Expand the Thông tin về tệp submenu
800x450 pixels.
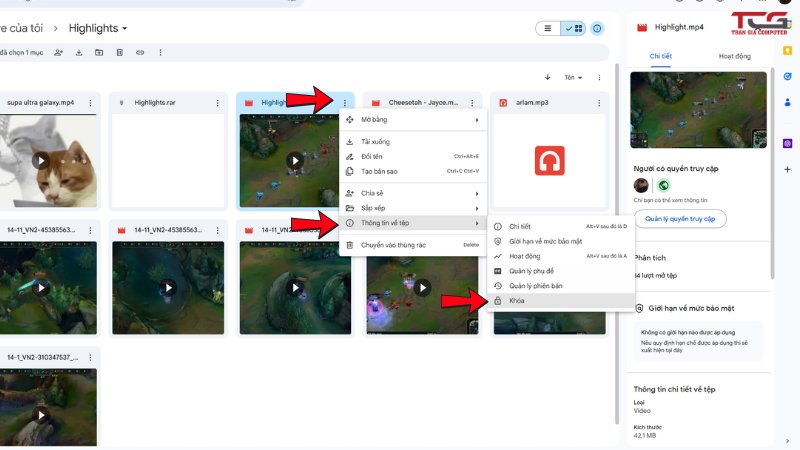[413, 223]
